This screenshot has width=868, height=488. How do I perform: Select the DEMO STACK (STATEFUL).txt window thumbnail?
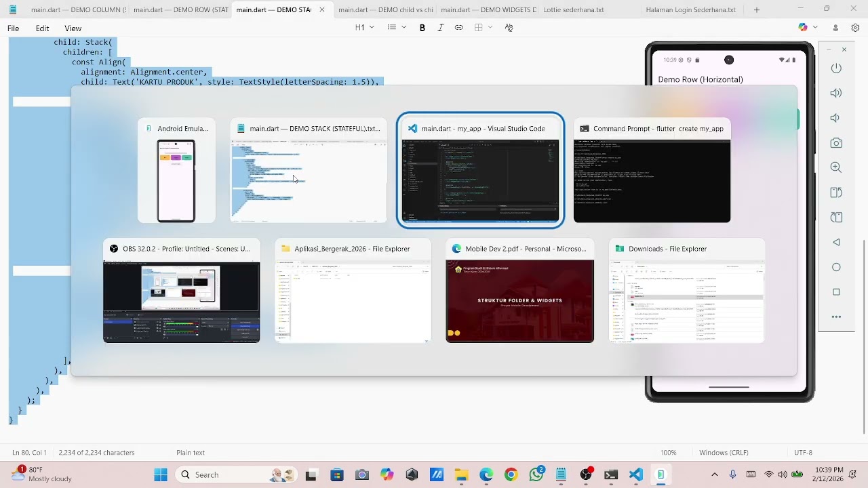309,171
